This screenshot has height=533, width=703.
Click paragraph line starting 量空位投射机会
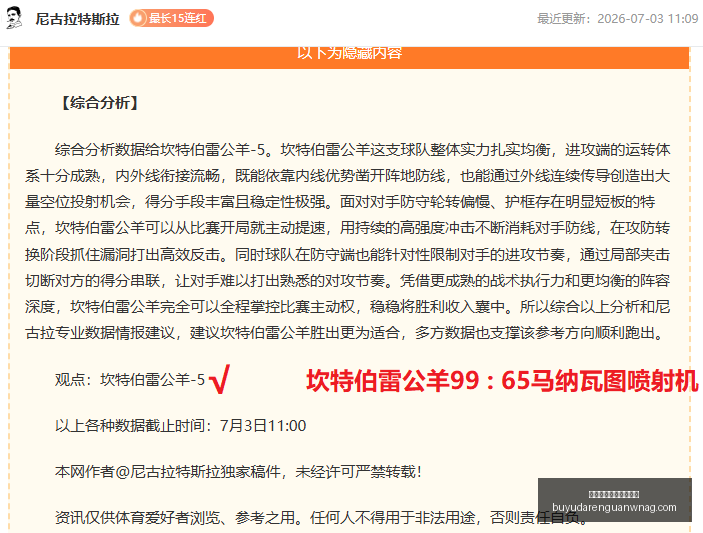click(340, 202)
